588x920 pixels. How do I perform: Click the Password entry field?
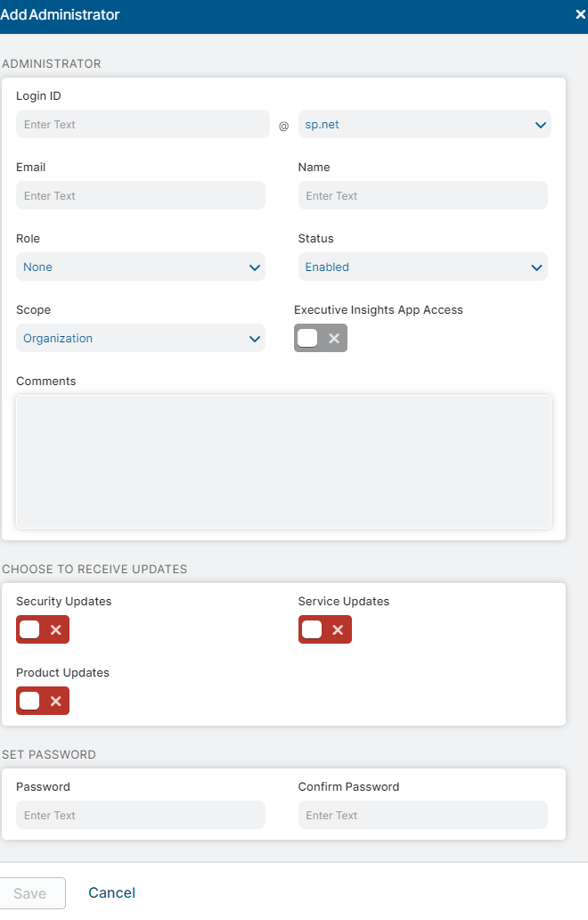140,815
